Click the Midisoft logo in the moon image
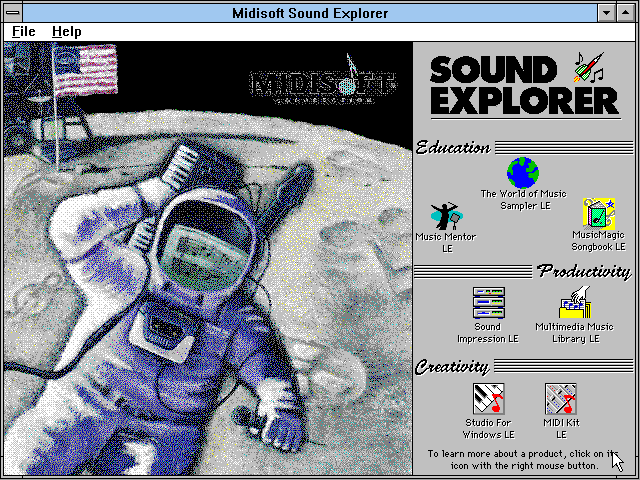640x480 pixels. [322, 80]
